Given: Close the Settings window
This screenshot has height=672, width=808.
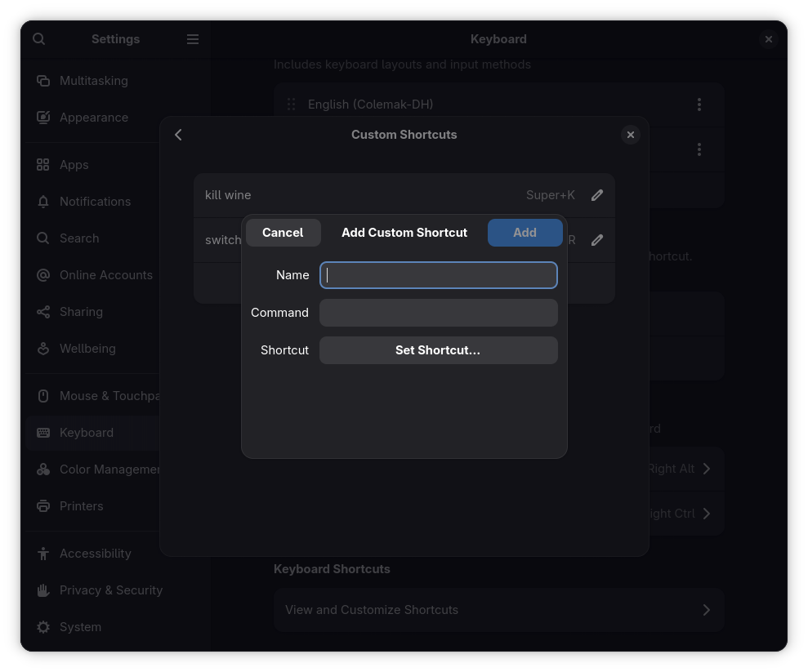Looking at the screenshot, I should 768,39.
